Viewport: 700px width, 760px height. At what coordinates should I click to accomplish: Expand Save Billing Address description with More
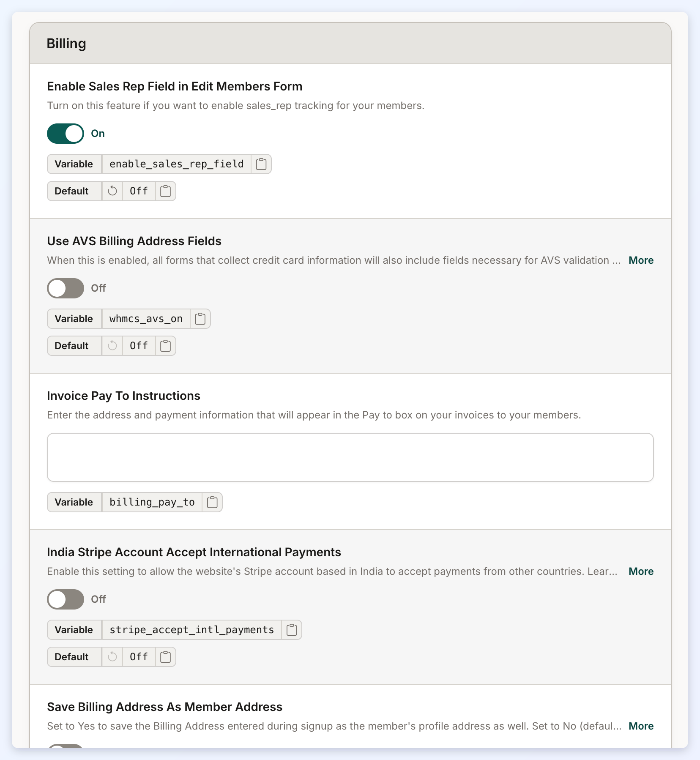(x=641, y=726)
